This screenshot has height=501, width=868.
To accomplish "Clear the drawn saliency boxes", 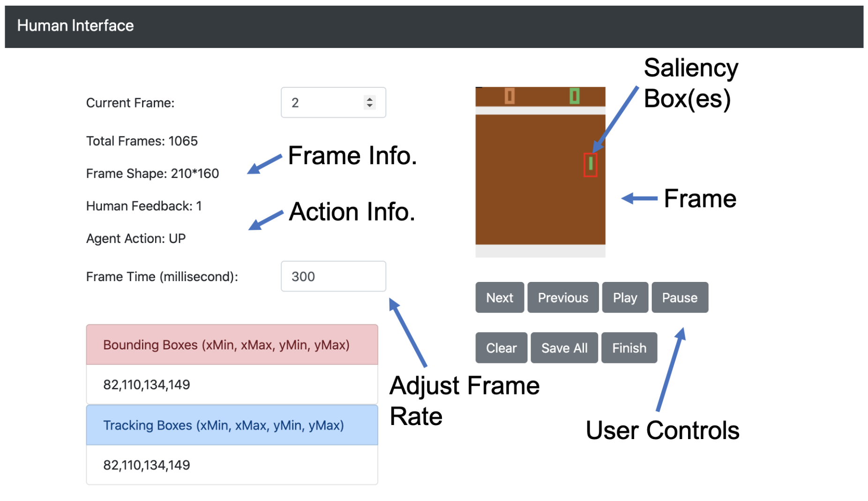I will tap(501, 348).
